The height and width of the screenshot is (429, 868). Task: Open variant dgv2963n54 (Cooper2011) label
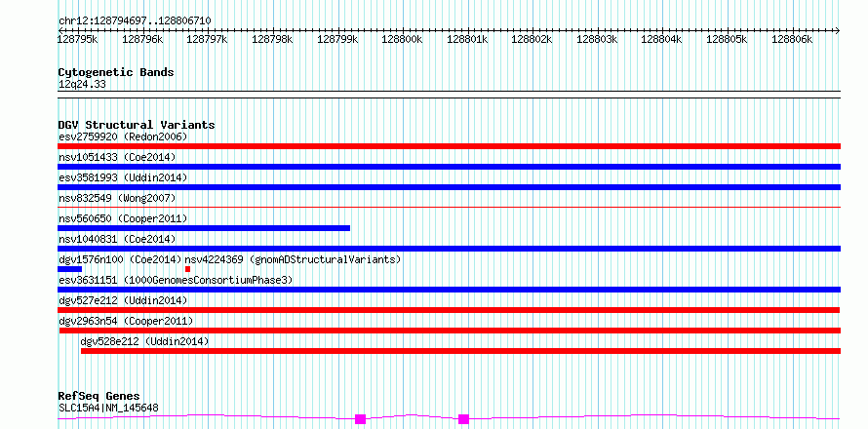point(126,321)
